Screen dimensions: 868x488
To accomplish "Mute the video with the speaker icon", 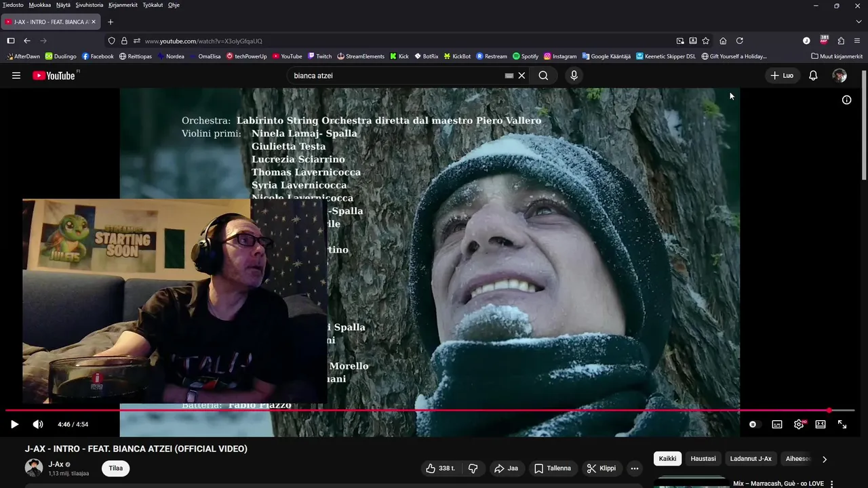I will 38,424.
